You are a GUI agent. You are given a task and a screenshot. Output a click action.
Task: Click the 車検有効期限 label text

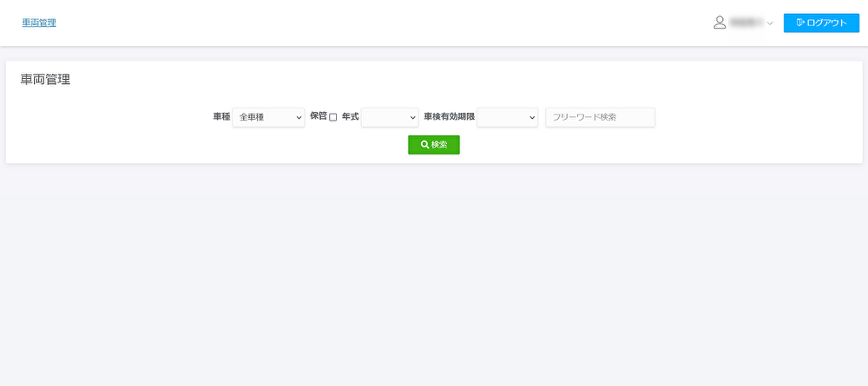pos(449,116)
